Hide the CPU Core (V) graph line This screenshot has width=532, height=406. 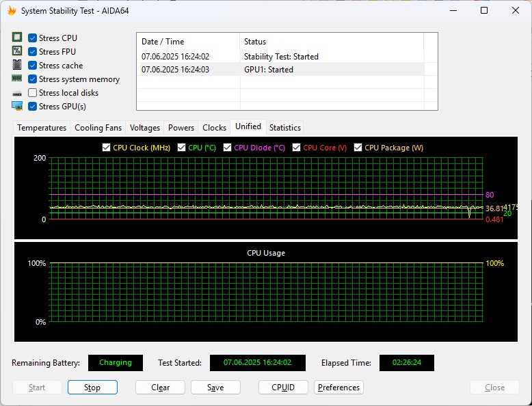pyautogui.click(x=297, y=148)
